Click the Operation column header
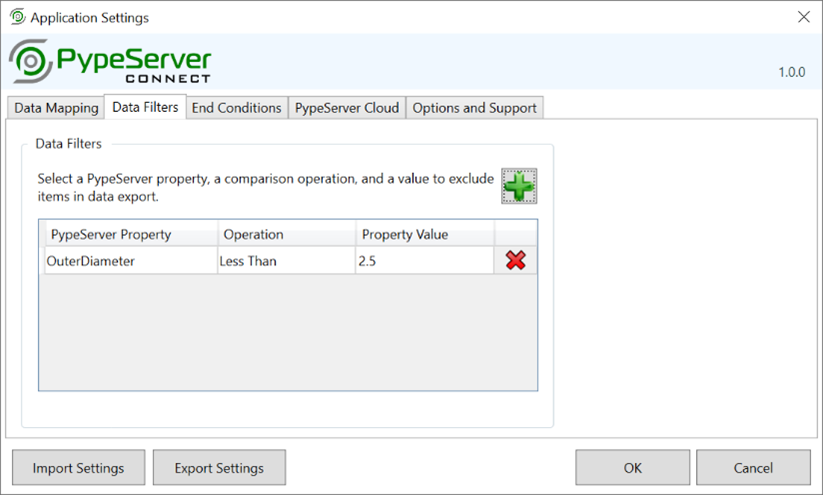 pyautogui.click(x=287, y=234)
